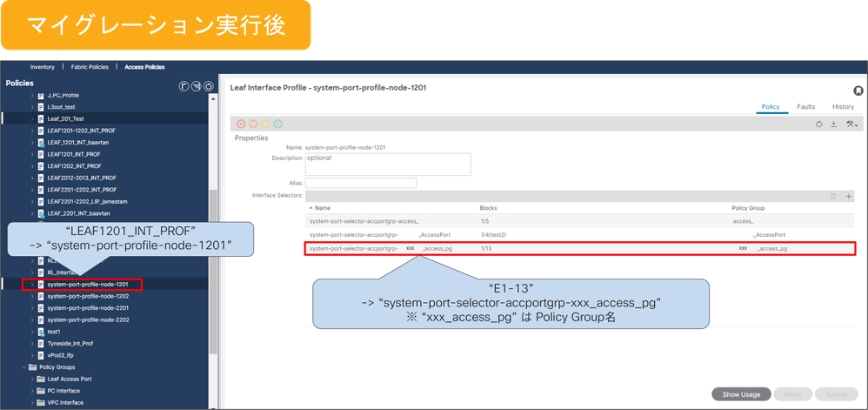Select the J_PC_Profile tree item
Viewport: 868px width, 410px height.
pos(63,95)
